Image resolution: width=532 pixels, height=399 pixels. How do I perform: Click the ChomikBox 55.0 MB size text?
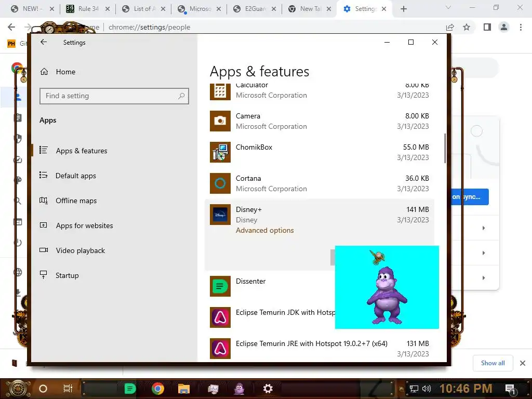coord(416,147)
